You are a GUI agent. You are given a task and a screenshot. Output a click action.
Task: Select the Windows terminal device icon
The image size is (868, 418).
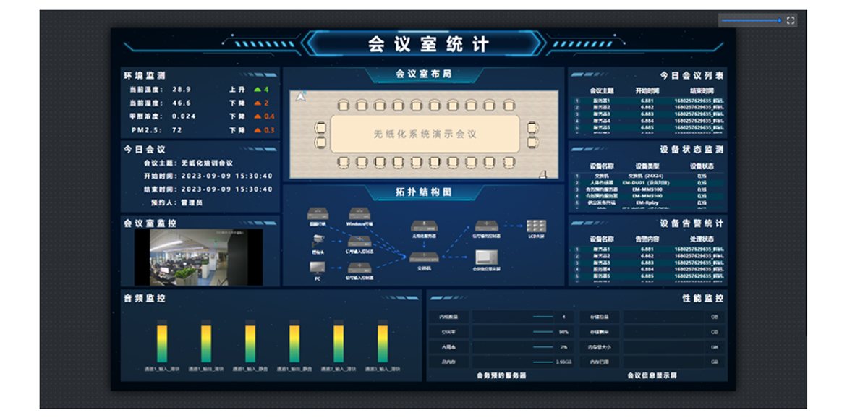point(359,214)
